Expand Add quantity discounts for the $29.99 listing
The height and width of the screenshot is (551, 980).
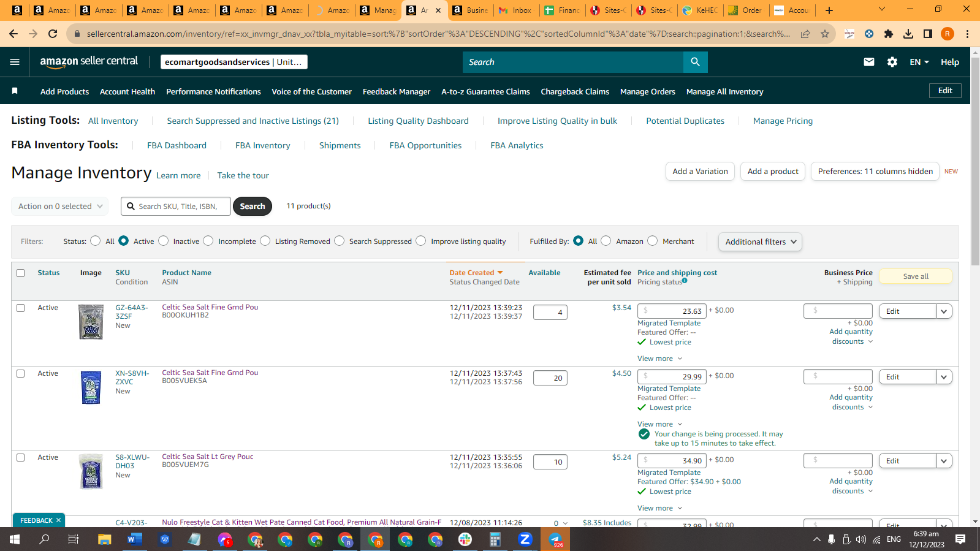[x=851, y=402]
